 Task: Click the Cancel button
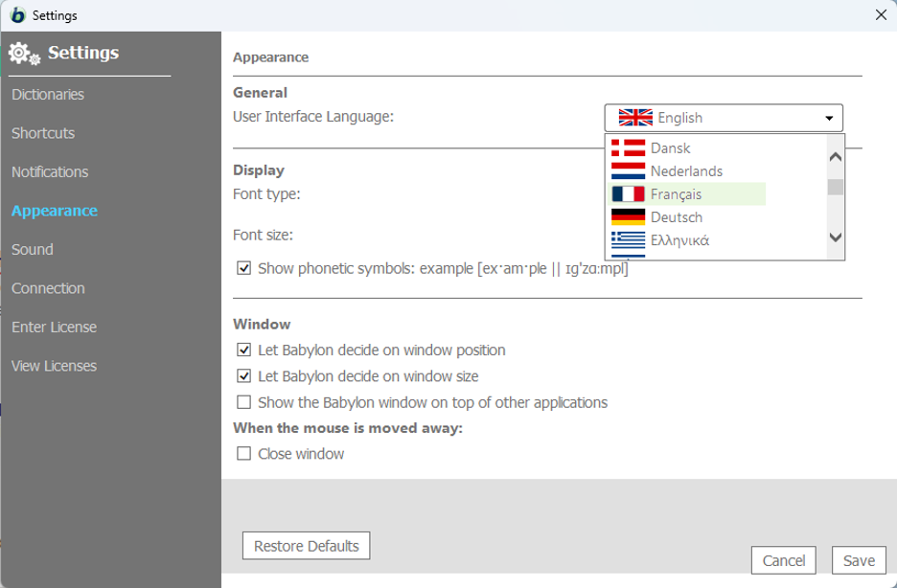point(783,560)
